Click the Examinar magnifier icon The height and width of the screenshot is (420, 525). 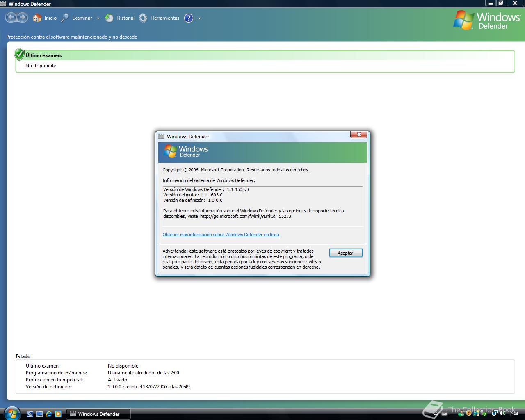[65, 18]
